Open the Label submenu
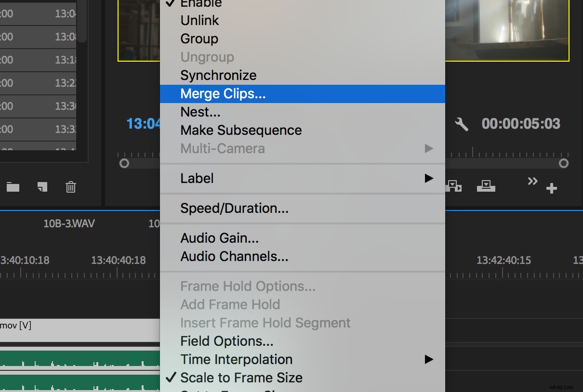This screenshot has width=583, height=392. (197, 178)
